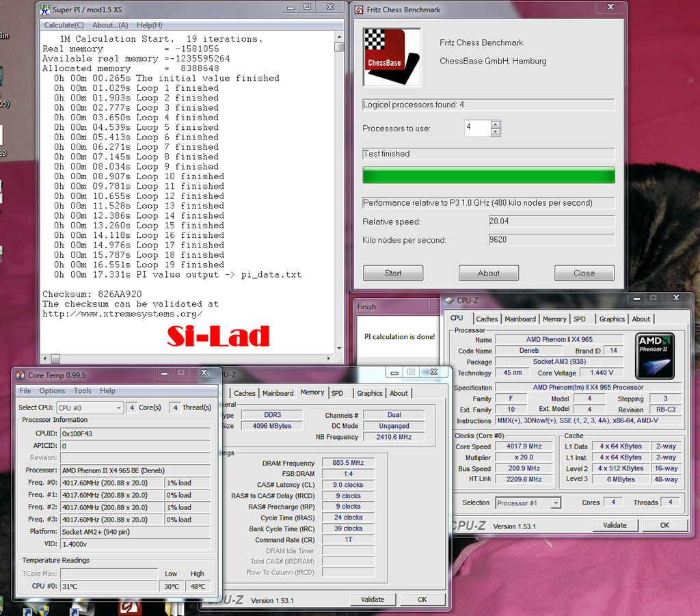This screenshot has height=616, width=700.
Task: Open the Calculate(C) menu in Super PI
Action: (64, 25)
